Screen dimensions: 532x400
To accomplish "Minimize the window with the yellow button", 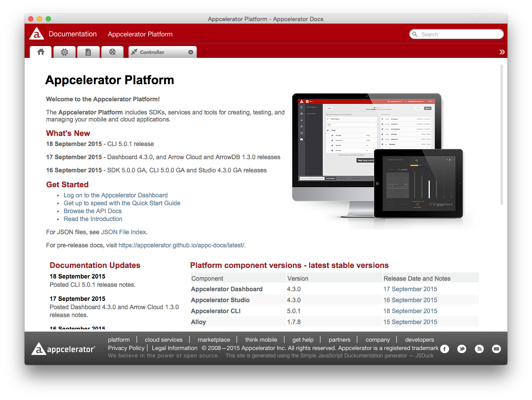I will pos(40,19).
